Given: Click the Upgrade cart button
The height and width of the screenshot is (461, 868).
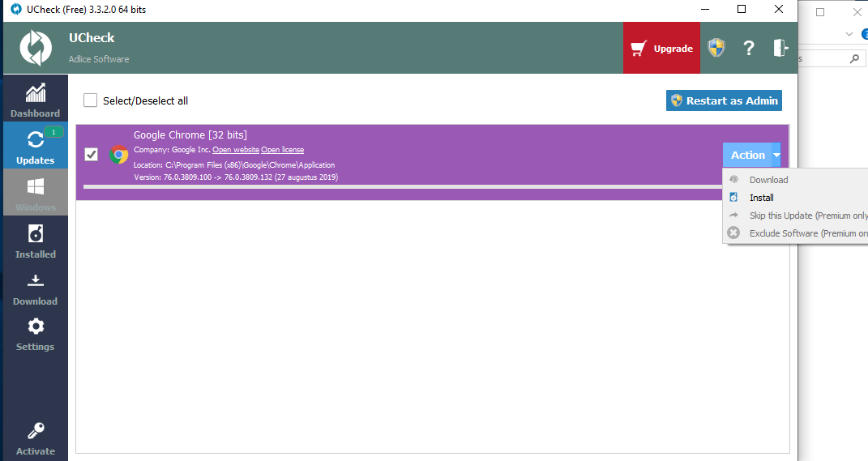Looking at the screenshot, I should click(661, 48).
